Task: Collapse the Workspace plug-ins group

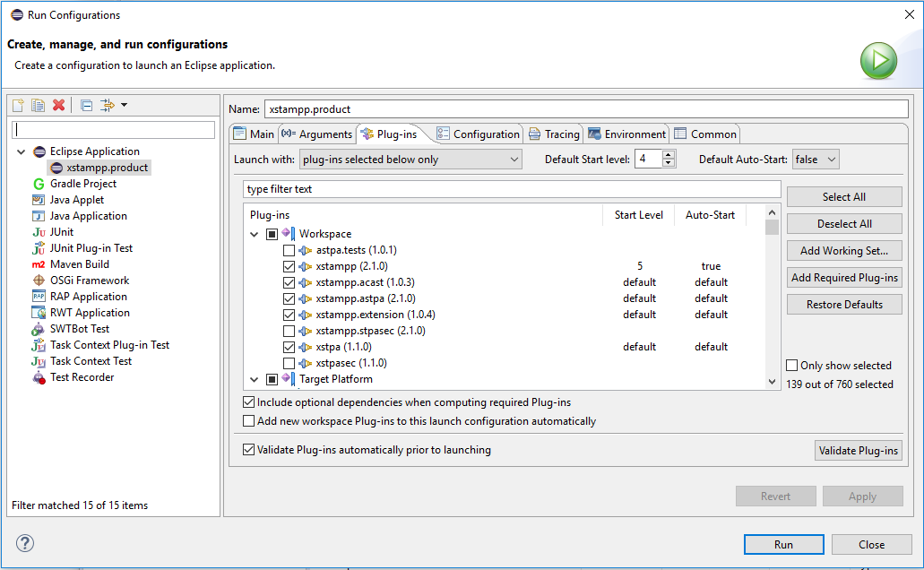Action: pos(254,234)
